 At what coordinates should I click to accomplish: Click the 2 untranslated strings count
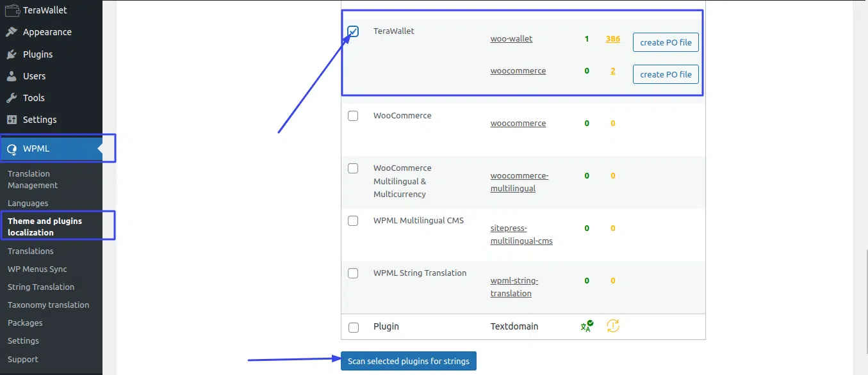coord(613,70)
